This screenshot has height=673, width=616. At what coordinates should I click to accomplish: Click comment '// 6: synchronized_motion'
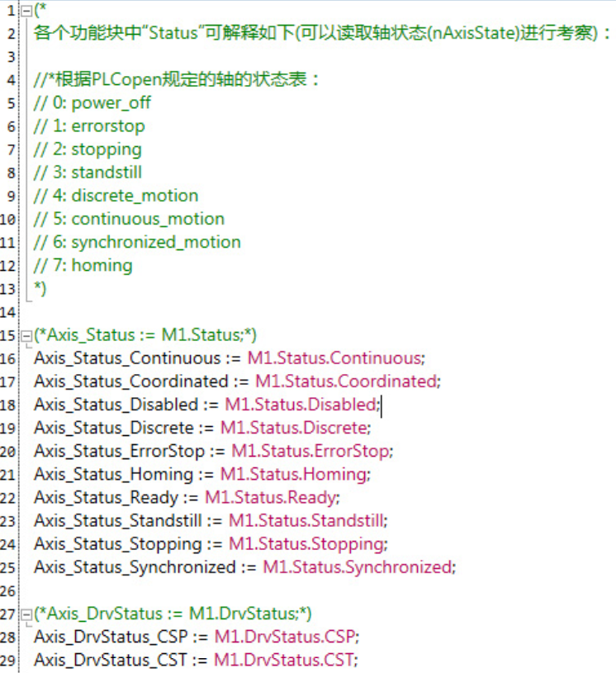137,242
